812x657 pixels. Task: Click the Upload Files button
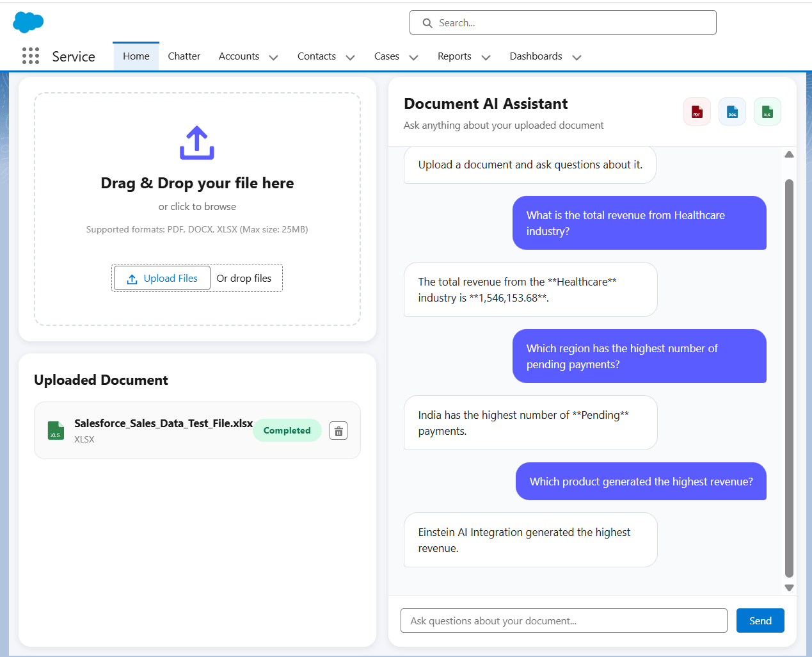pyautogui.click(x=162, y=279)
